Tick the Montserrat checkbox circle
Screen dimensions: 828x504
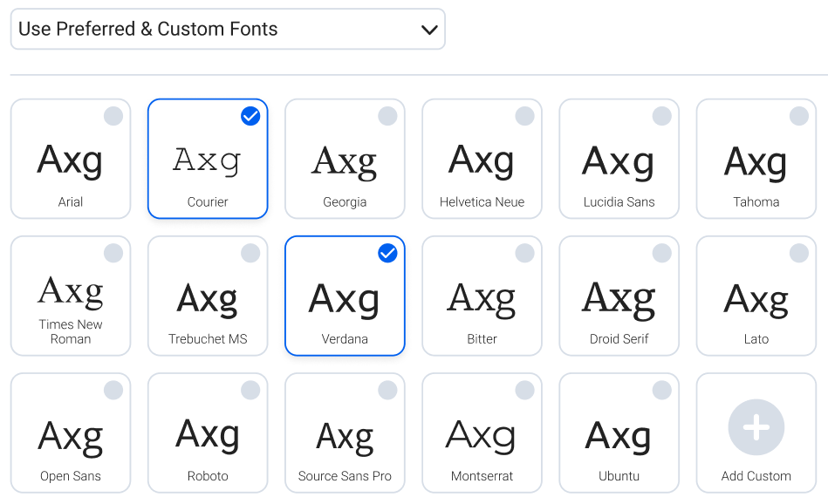pyautogui.click(x=525, y=391)
